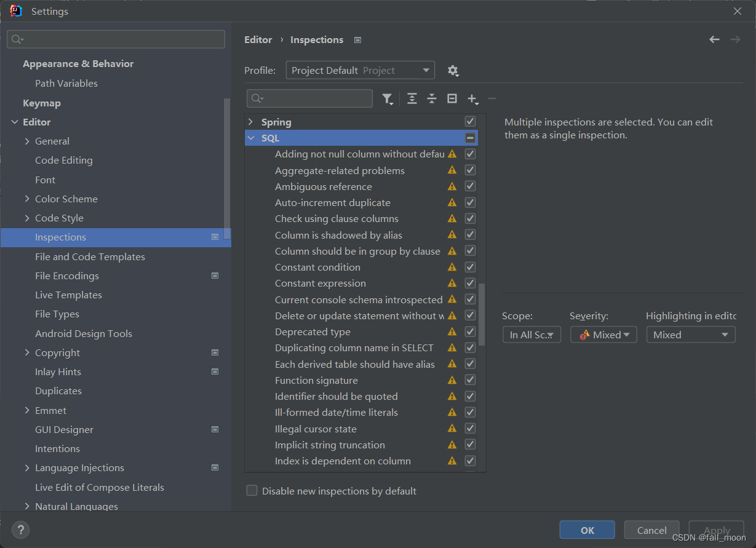Expand the Emmet settings node
Image resolution: width=756 pixels, height=548 pixels.
[x=27, y=410]
